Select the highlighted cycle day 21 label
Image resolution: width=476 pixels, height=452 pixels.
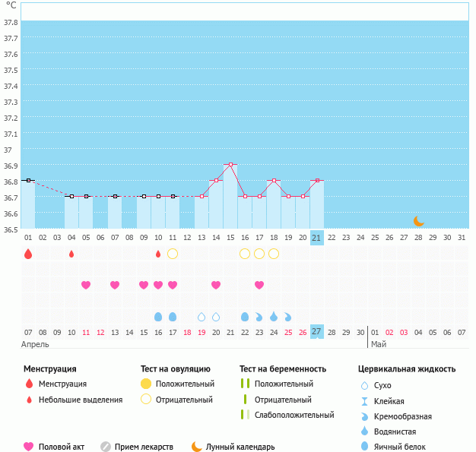(317, 238)
